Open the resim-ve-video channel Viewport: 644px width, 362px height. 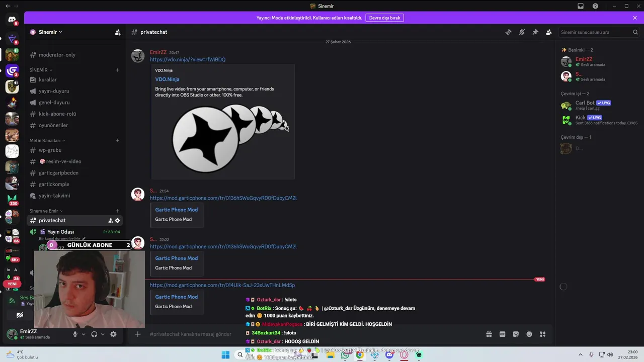(75, 161)
